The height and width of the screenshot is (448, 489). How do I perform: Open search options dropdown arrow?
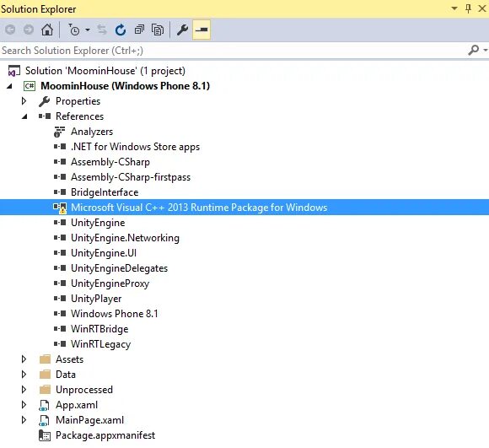tap(486, 50)
